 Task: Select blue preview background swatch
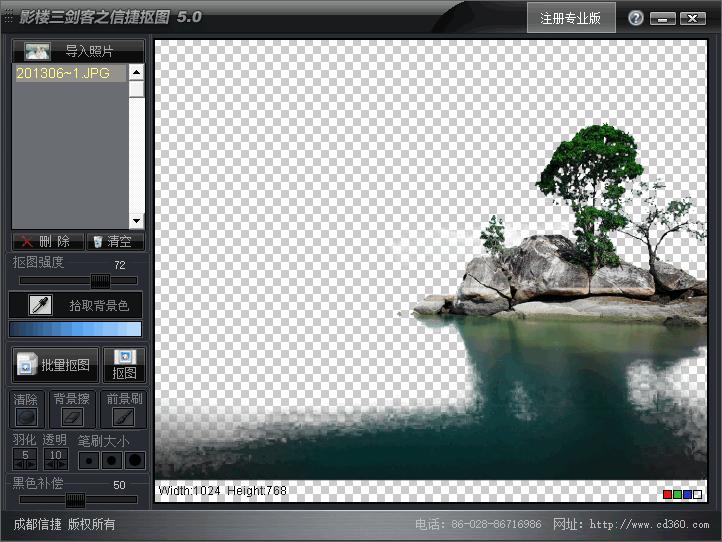click(x=687, y=494)
